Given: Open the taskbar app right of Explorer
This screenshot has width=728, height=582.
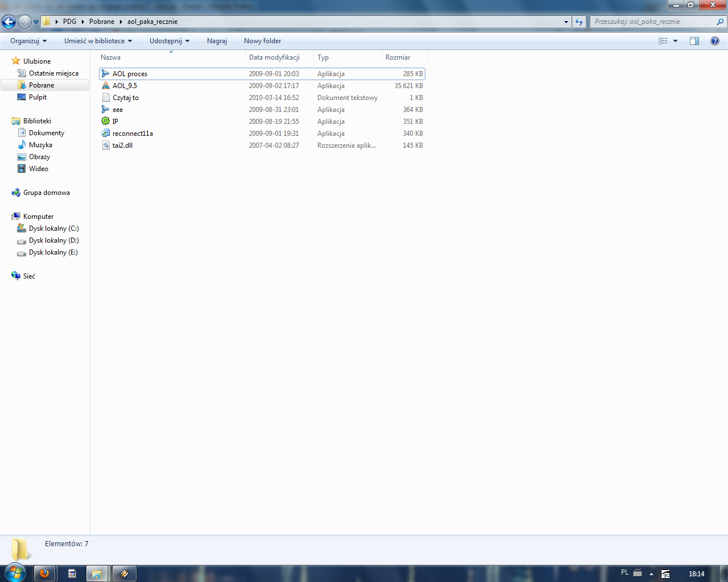Looking at the screenshot, I should (124, 573).
